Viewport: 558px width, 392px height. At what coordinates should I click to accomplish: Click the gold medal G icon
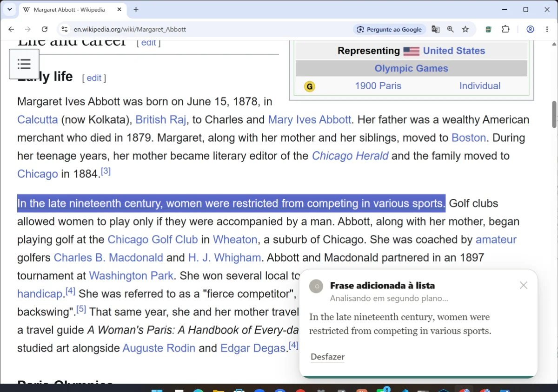point(309,86)
